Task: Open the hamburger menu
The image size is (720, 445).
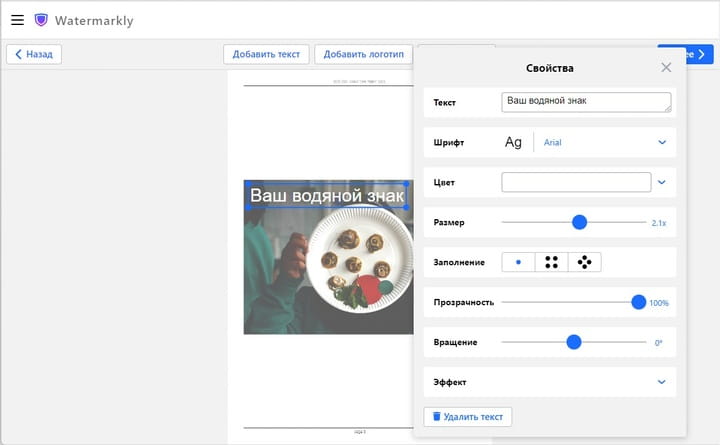Action: 17,20
